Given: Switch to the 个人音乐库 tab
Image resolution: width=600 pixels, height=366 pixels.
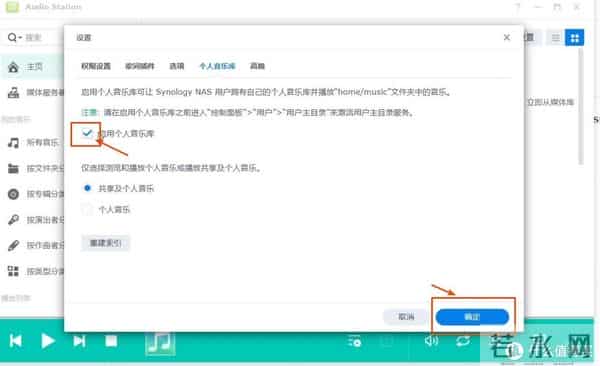Looking at the screenshot, I should [217, 66].
